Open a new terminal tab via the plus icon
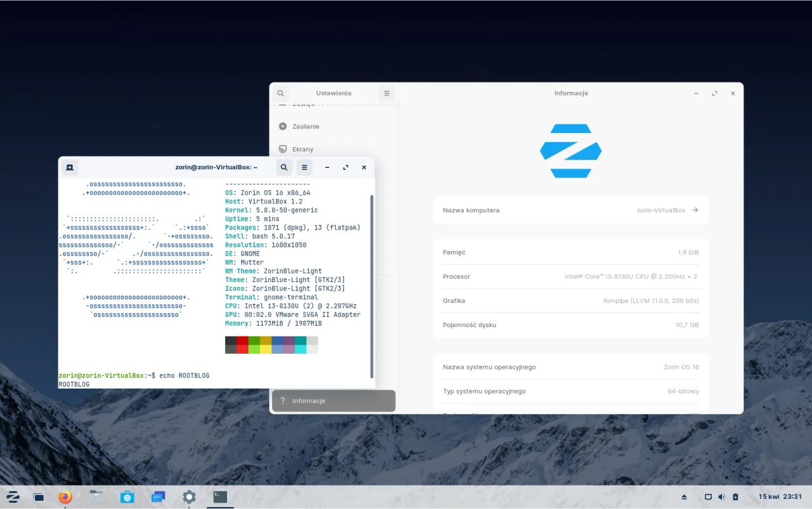The width and height of the screenshot is (812, 509). 69,167
